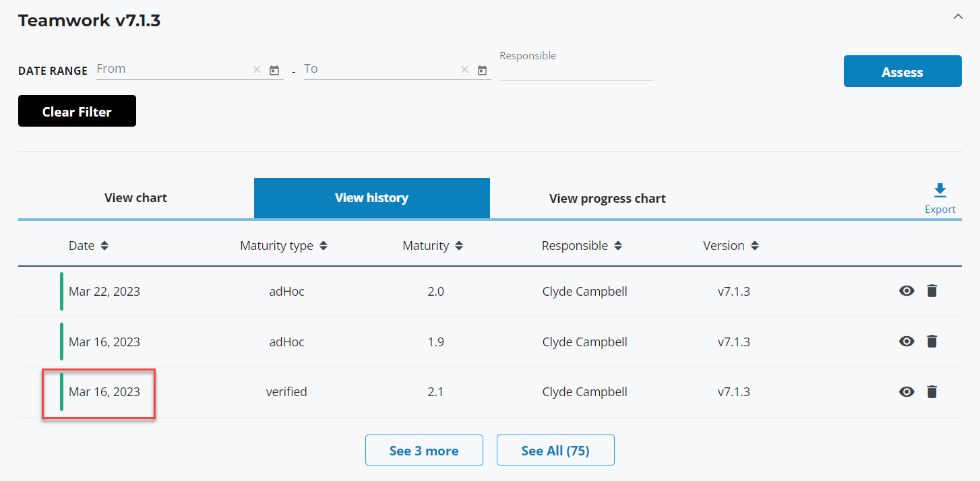
Task: View the verified assessment eye icon
Action: 907,392
